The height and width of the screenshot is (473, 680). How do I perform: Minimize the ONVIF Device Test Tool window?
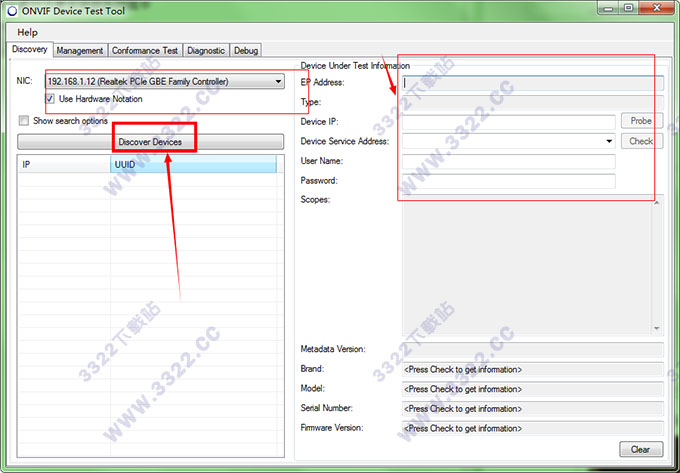tap(608, 8)
